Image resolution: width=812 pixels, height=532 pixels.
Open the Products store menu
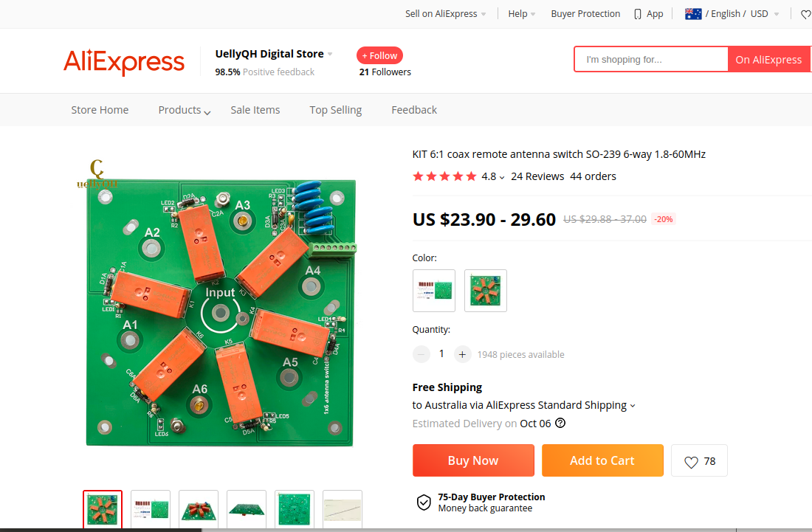(184, 110)
